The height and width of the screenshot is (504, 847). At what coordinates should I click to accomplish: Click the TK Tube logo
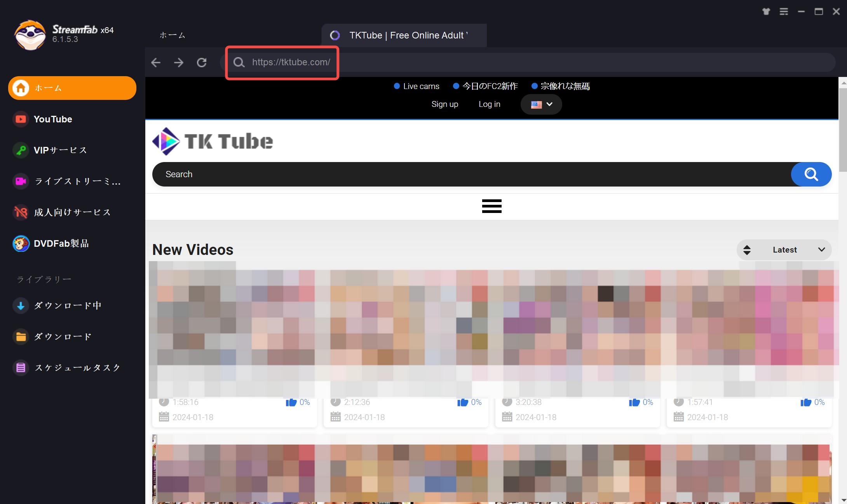tap(213, 141)
